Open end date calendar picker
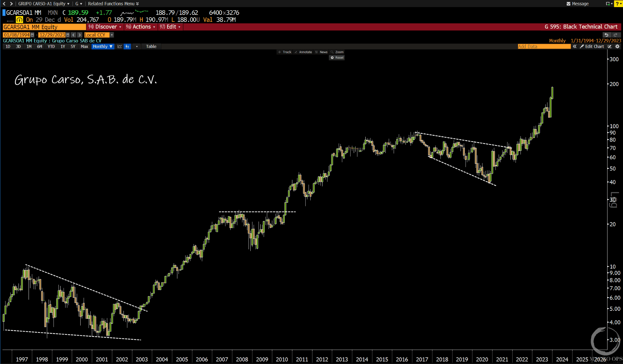 pyautogui.click(x=68, y=35)
